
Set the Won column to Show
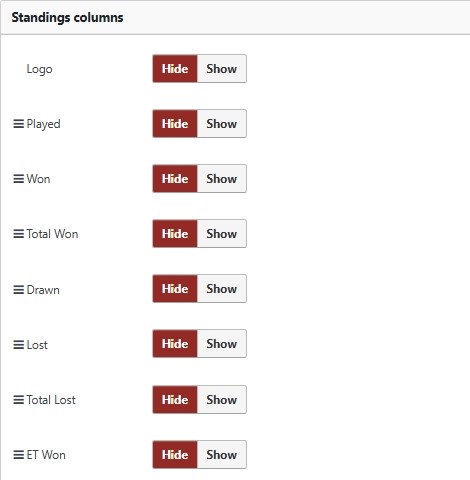tap(222, 179)
